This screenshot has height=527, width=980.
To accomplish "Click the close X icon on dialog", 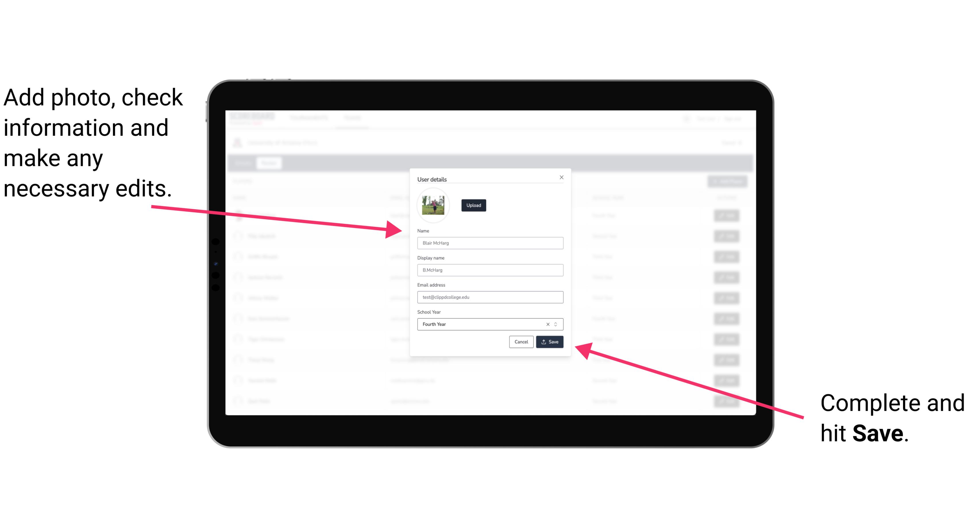I will (x=561, y=177).
